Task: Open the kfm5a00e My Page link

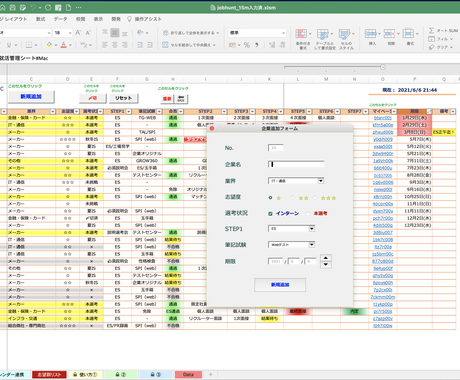Action: coord(383,125)
